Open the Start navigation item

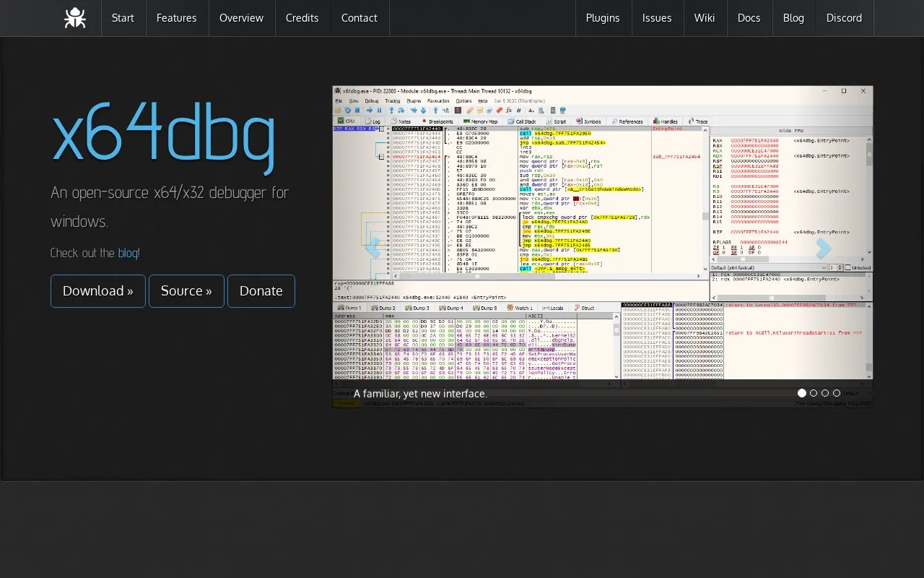pos(123,18)
